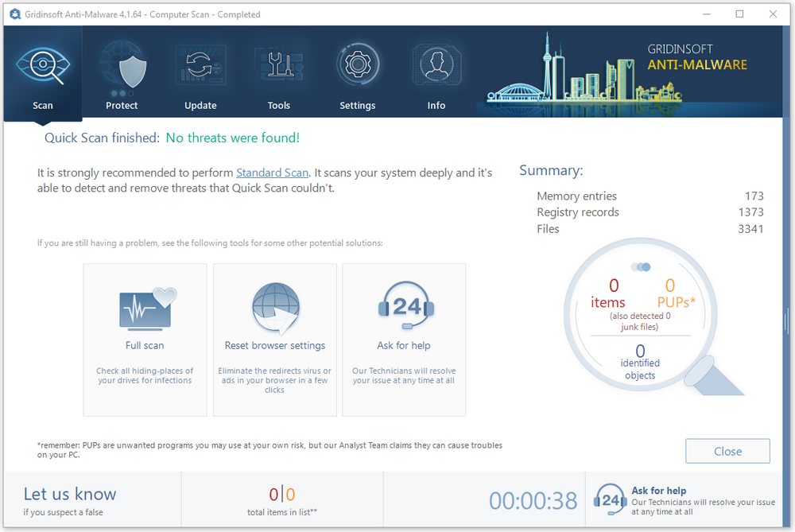The width and height of the screenshot is (795, 532).
Task: Open the Info person icon
Action: [x=436, y=64]
